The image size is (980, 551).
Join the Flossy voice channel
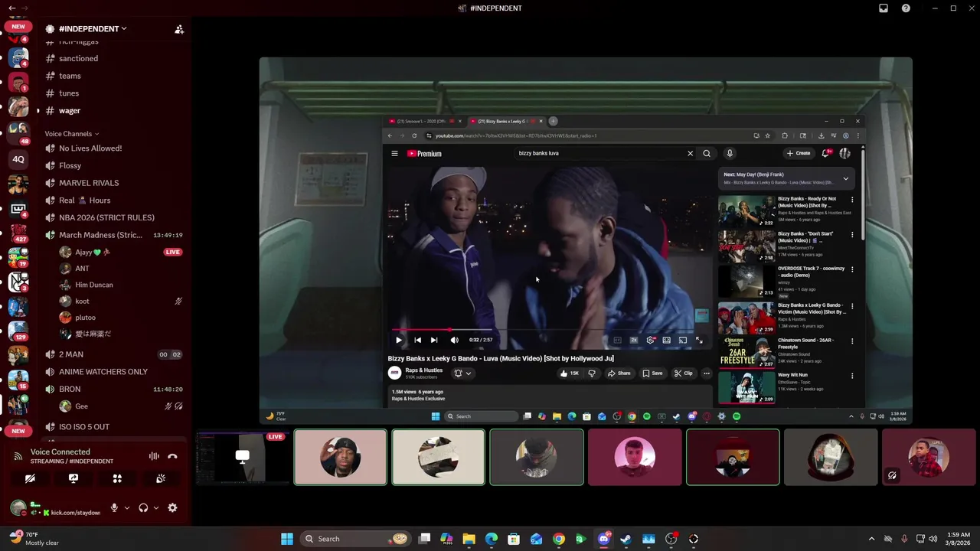coord(70,166)
